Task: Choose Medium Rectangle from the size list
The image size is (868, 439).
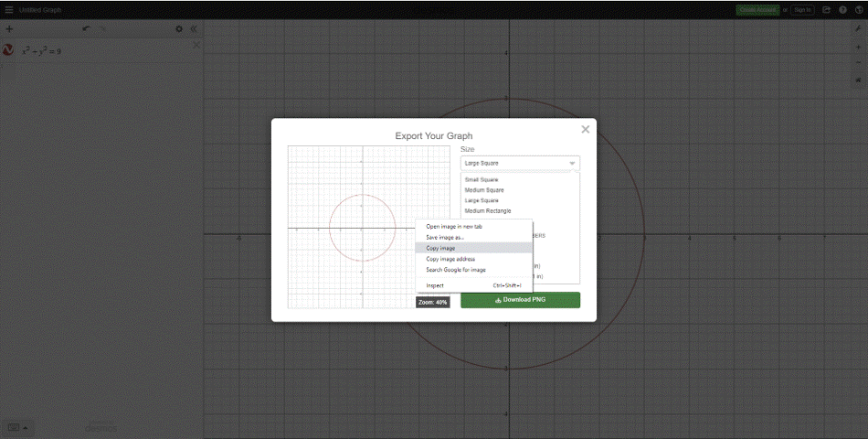Action: (x=488, y=210)
